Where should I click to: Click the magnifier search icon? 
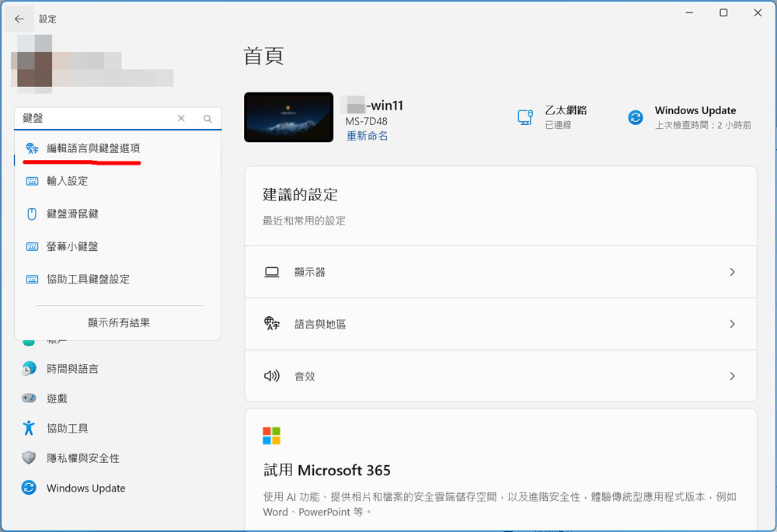[207, 119]
